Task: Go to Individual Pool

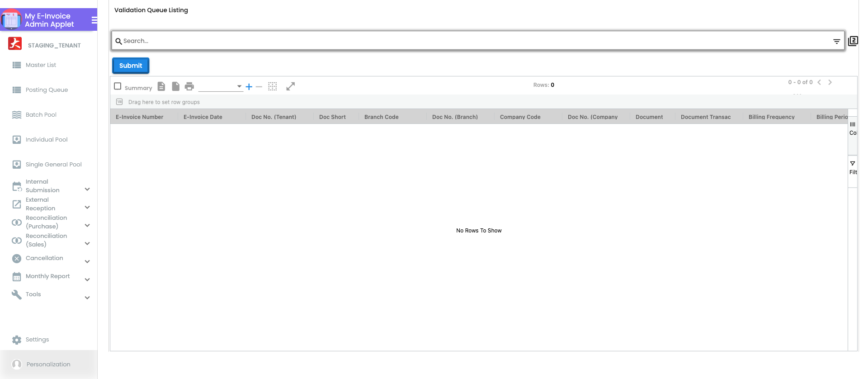Action: [47, 140]
